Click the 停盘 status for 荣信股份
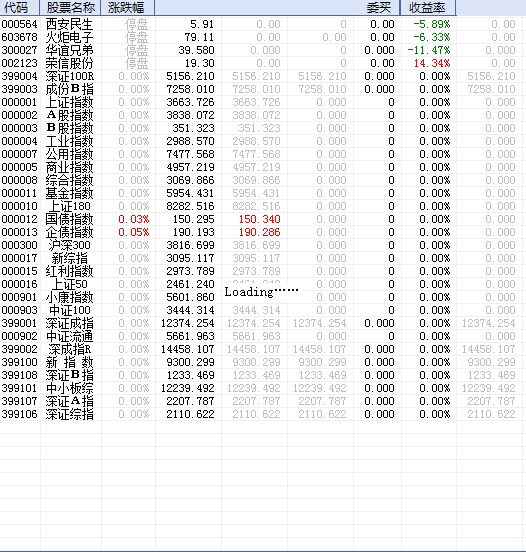 coord(137,63)
